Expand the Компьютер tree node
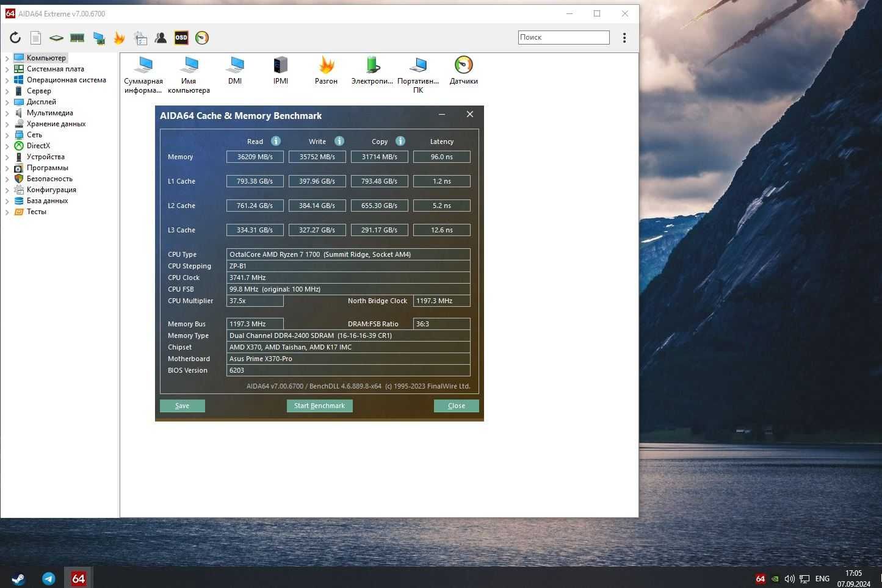The image size is (882, 588). tap(7, 59)
